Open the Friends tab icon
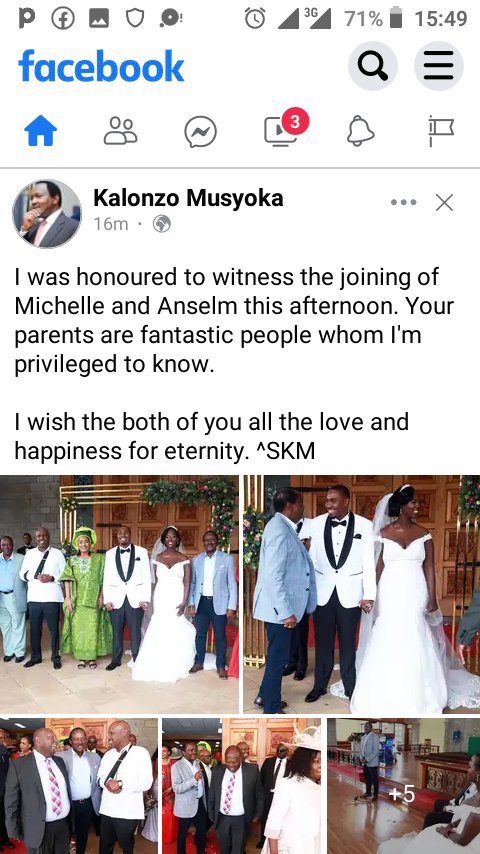 pos(120,131)
